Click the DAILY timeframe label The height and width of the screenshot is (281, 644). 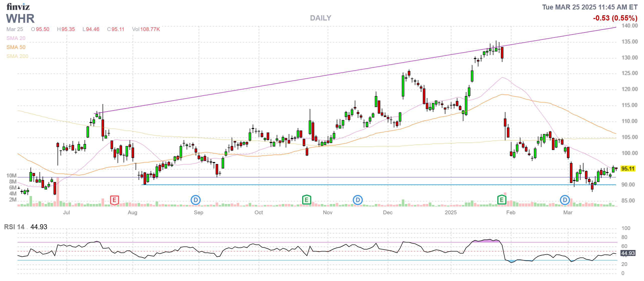pos(320,18)
